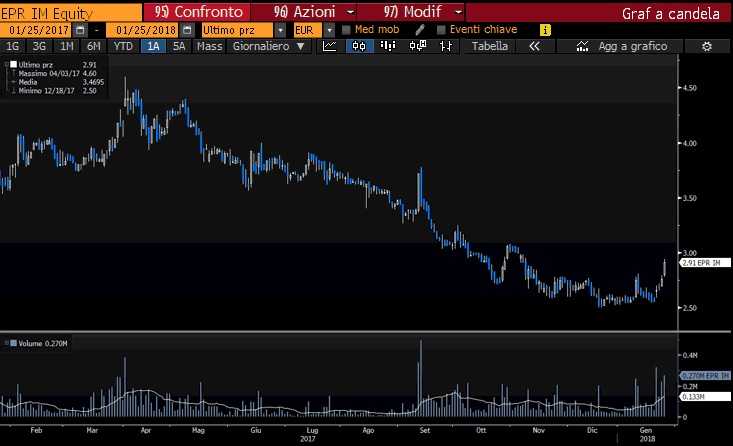733x446 pixels.
Task: Click the yellow info icon
Action: click(545, 30)
